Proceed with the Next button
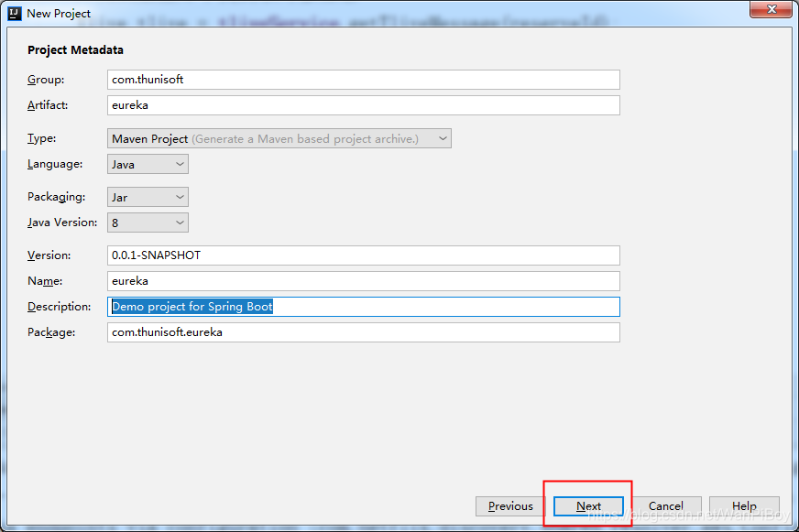Image resolution: width=799 pixels, height=532 pixels. click(588, 506)
